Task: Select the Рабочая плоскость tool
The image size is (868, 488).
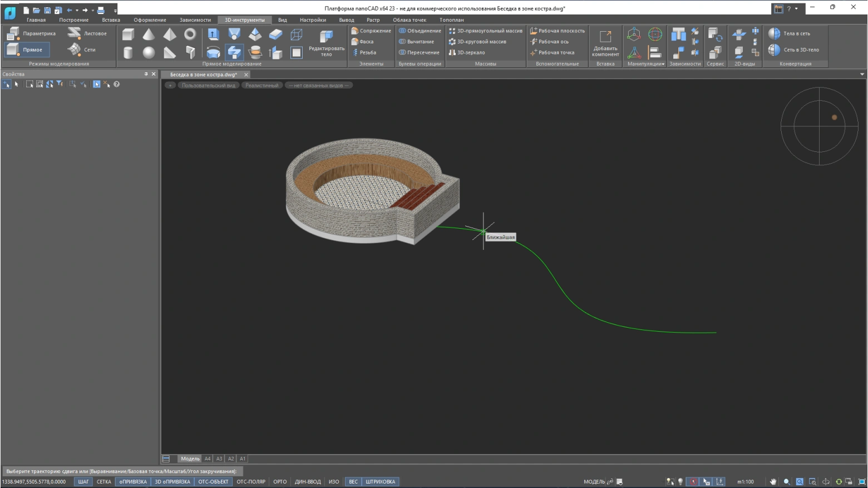Action: pos(558,31)
